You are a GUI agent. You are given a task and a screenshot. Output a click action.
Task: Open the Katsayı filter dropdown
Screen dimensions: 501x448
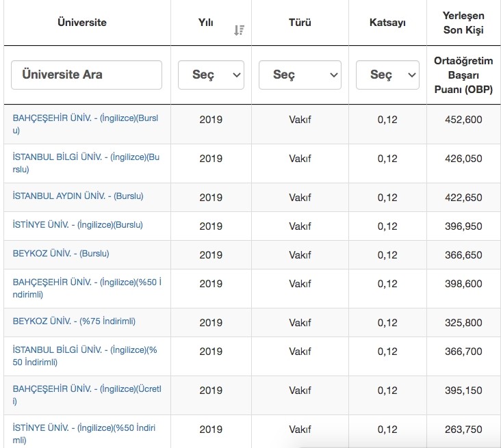point(387,75)
